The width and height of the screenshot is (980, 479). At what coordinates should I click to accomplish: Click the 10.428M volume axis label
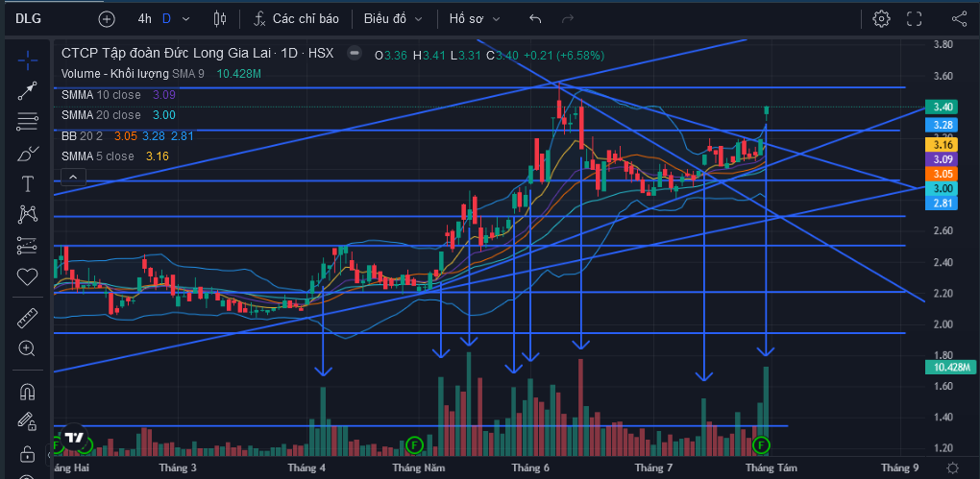click(950, 368)
